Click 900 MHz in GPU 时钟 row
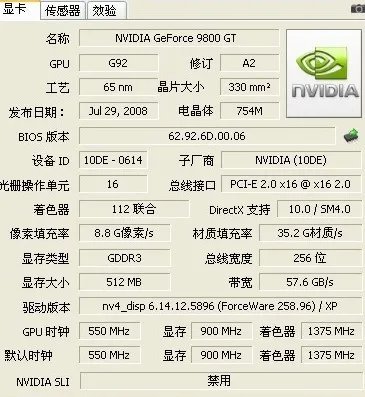The image size is (365, 397). click(221, 331)
